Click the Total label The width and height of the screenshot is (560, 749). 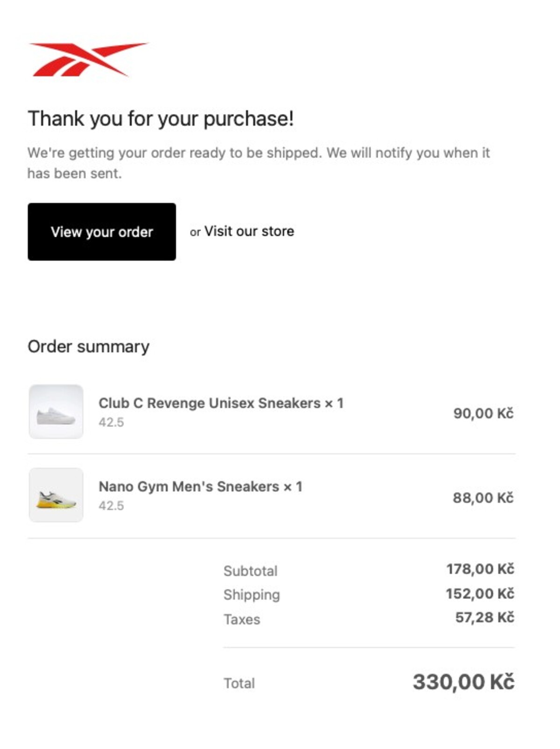239,683
